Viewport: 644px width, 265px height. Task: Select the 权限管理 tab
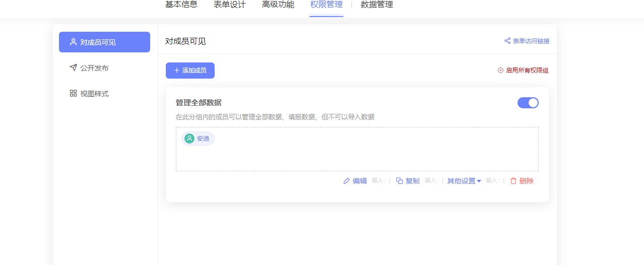(x=326, y=5)
